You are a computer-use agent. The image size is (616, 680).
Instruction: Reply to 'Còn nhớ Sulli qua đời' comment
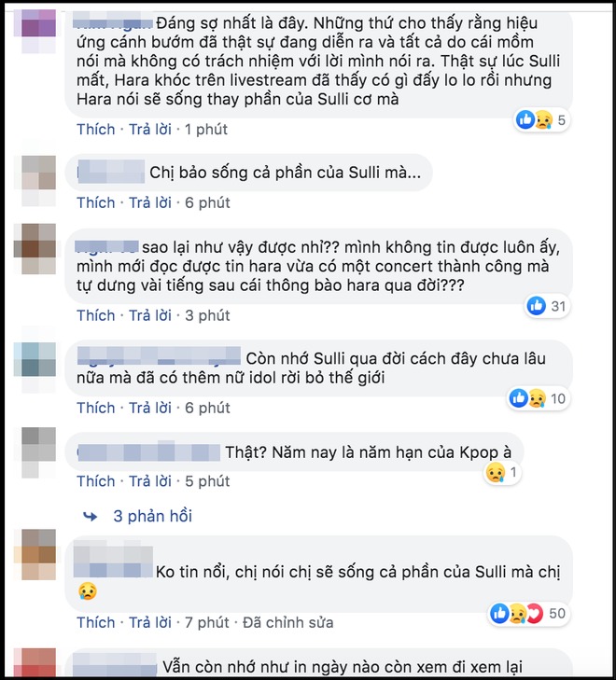[x=150, y=408]
